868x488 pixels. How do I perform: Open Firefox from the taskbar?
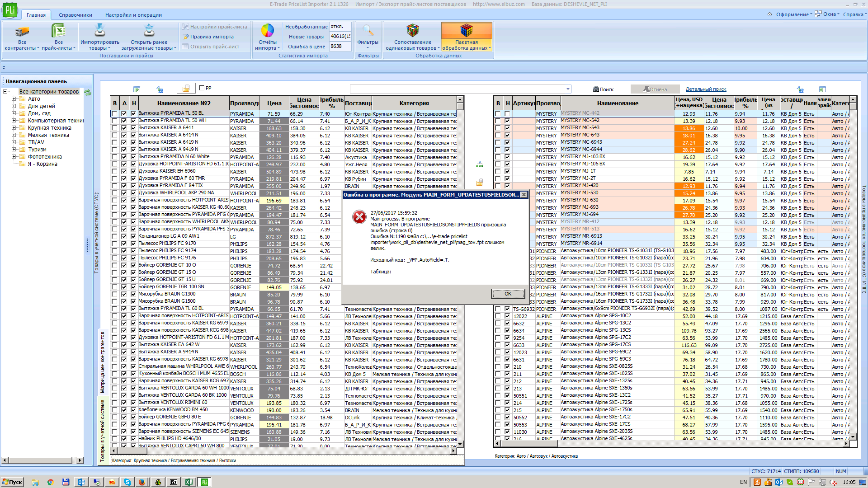(x=142, y=482)
